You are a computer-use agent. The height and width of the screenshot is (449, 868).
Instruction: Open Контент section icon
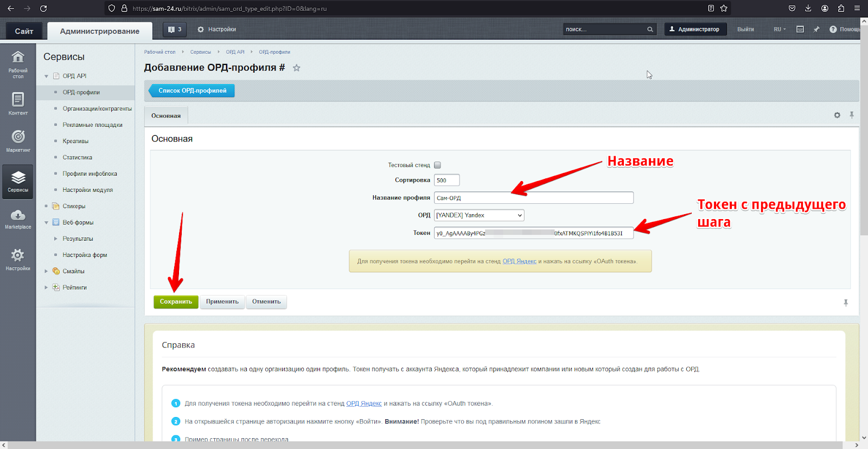18,104
